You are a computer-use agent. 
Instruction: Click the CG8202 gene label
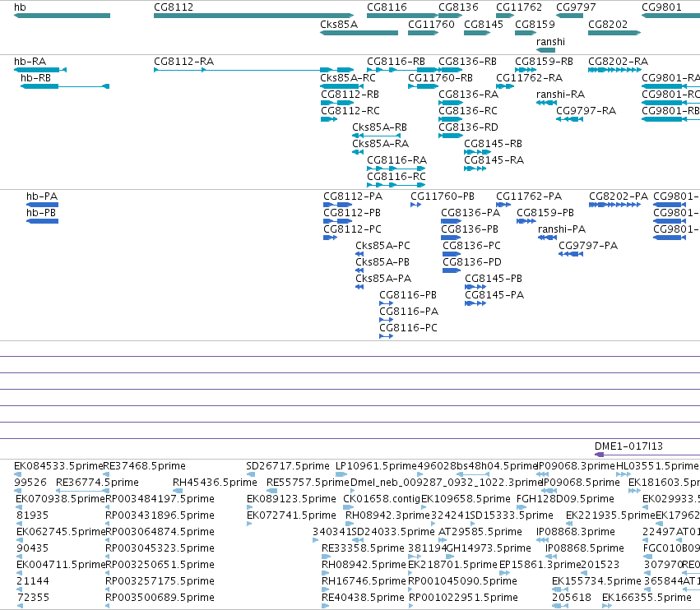click(608, 25)
